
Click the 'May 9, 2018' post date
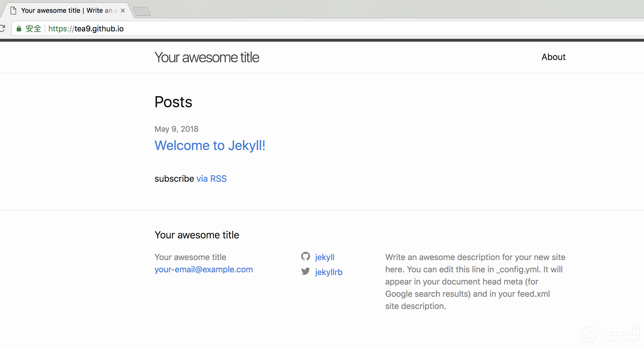click(x=176, y=129)
